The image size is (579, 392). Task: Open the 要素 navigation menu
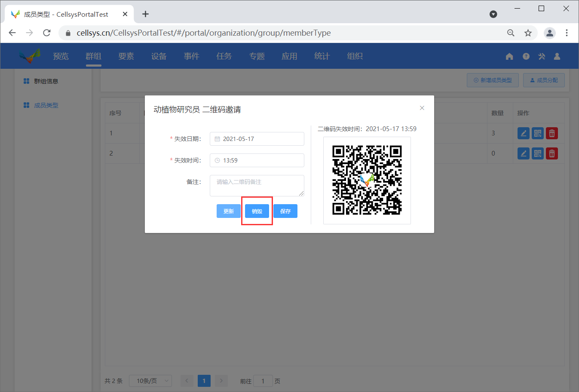click(126, 56)
